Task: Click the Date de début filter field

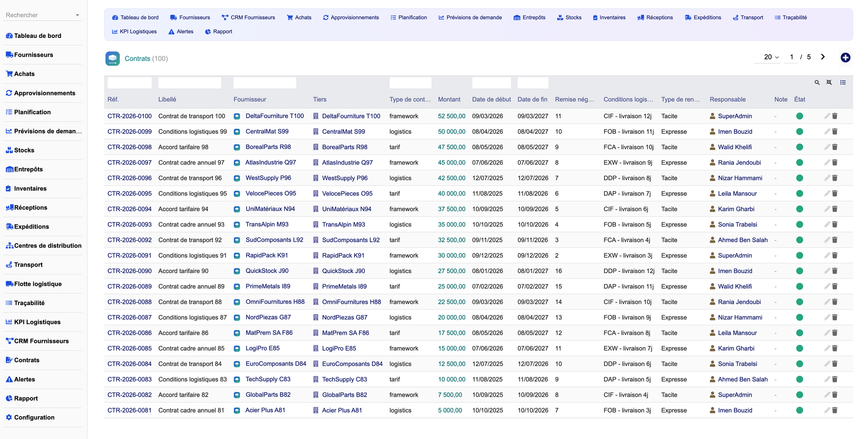Action: (x=492, y=83)
